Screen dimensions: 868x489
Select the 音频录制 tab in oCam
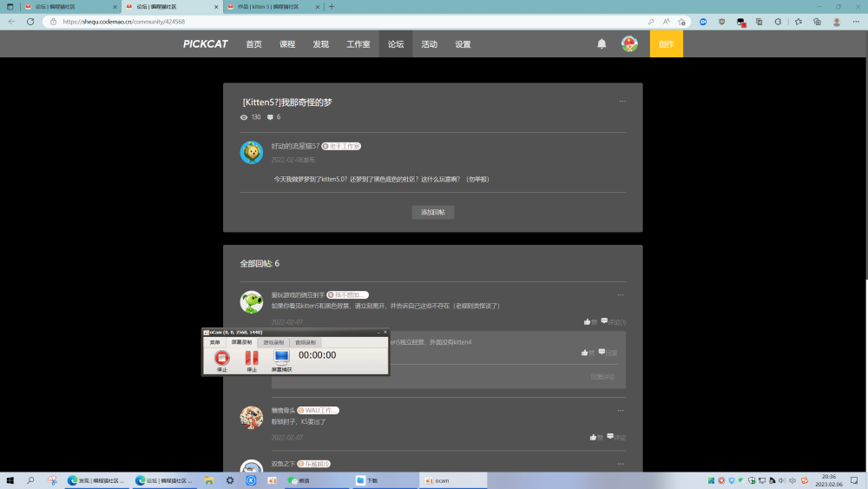click(305, 342)
